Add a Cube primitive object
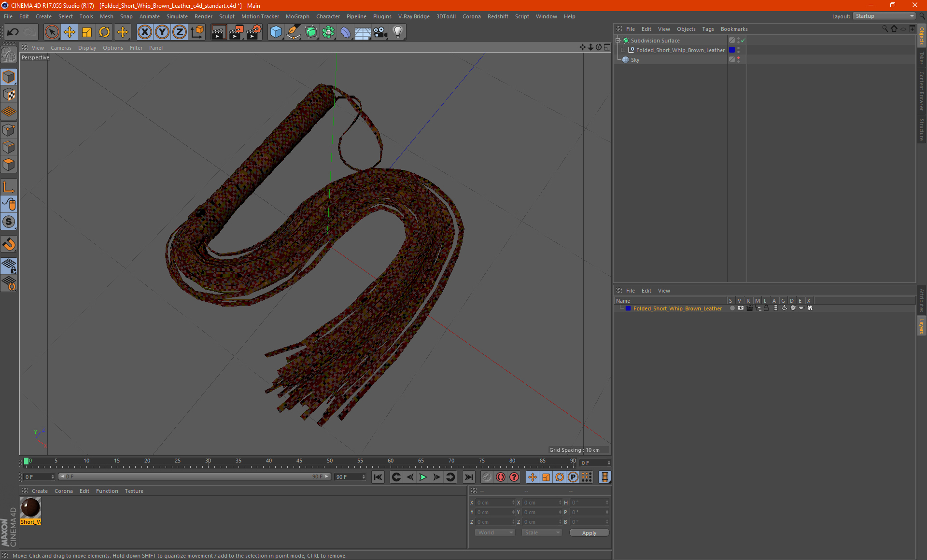927x560 pixels. pyautogui.click(x=276, y=32)
